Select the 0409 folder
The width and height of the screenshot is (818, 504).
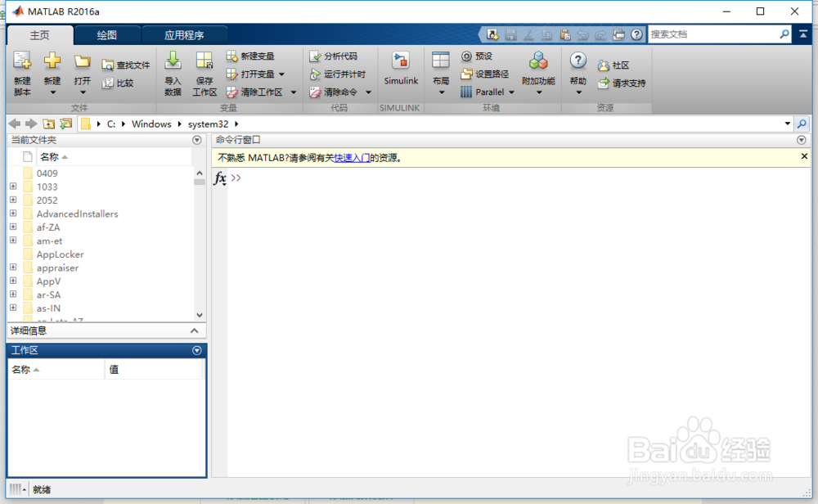pos(47,173)
